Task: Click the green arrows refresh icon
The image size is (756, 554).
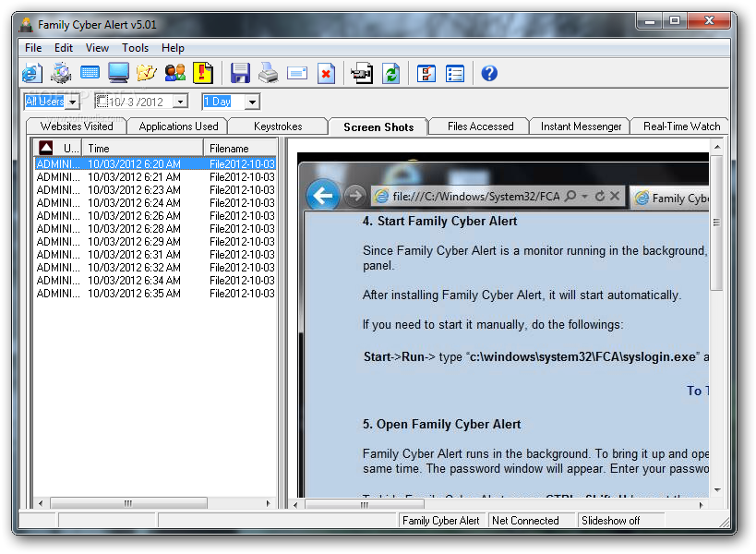Action: 391,74
